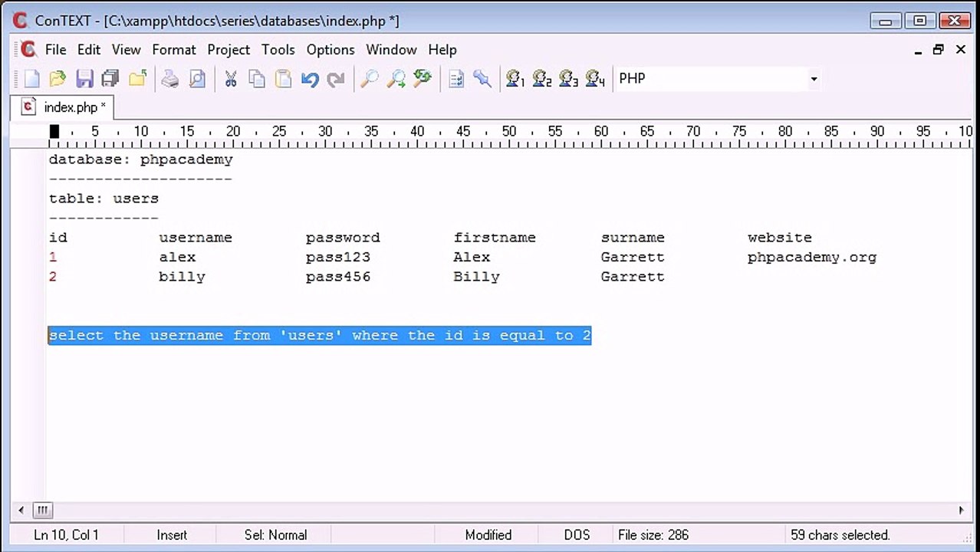Open the Tools menu
This screenshot has width=980, height=552.
click(x=278, y=49)
